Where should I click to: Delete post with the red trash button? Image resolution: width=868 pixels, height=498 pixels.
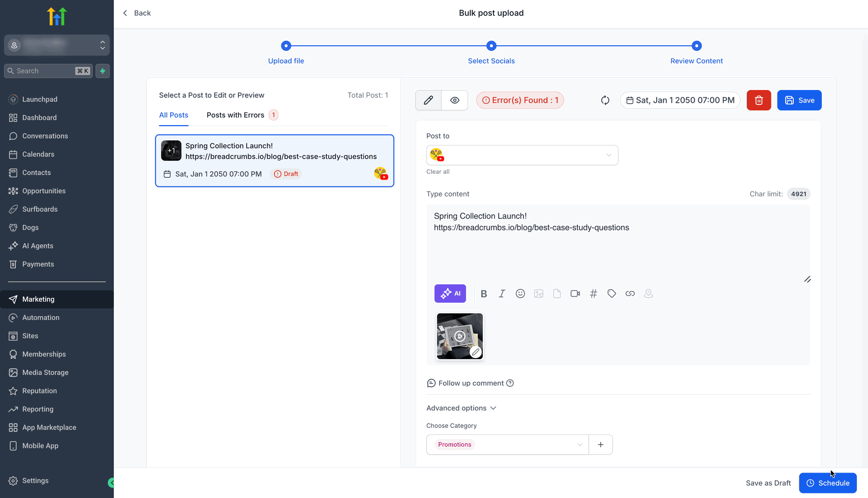click(x=758, y=100)
